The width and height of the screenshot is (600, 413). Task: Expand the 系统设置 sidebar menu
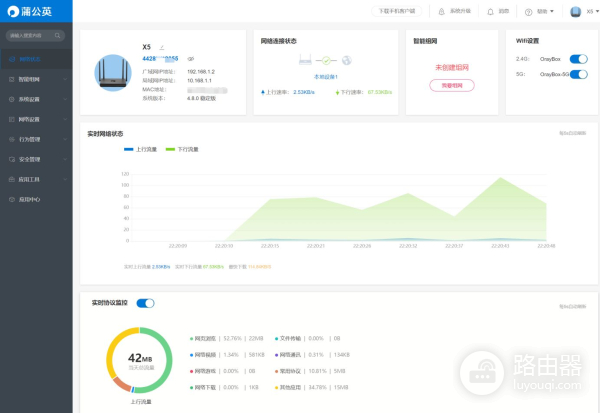click(34, 99)
